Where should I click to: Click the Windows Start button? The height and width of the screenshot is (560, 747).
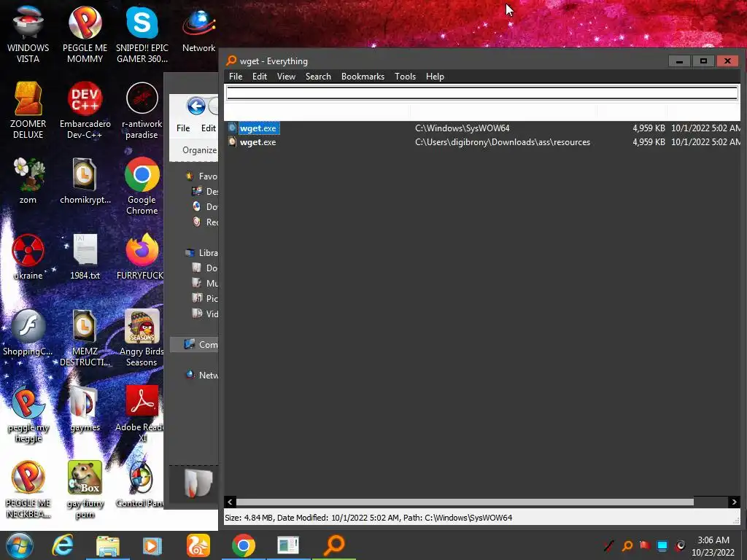20,545
